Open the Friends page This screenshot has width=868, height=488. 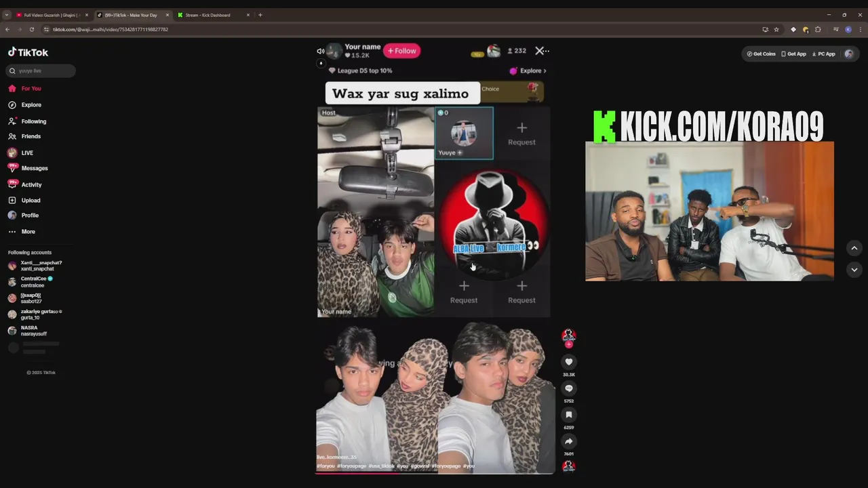(x=24, y=136)
